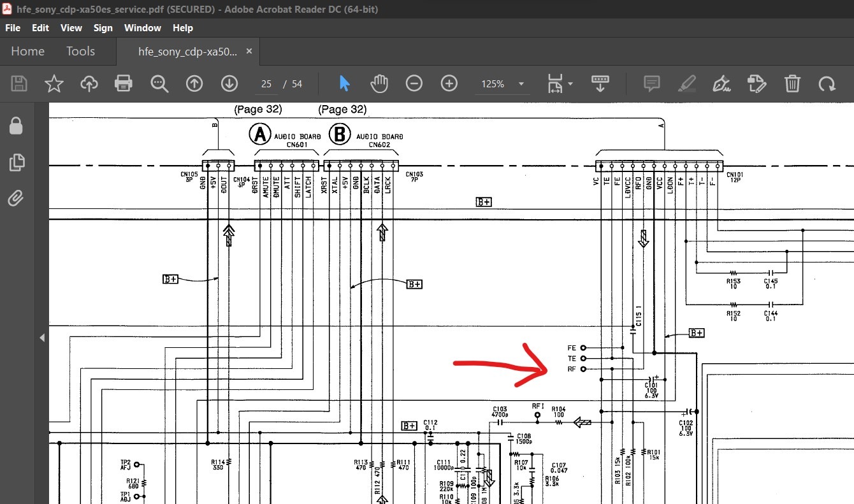Click the CN103 7P connector label
The width and height of the screenshot is (854, 504).
pyautogui.click(x=414, y=177)
